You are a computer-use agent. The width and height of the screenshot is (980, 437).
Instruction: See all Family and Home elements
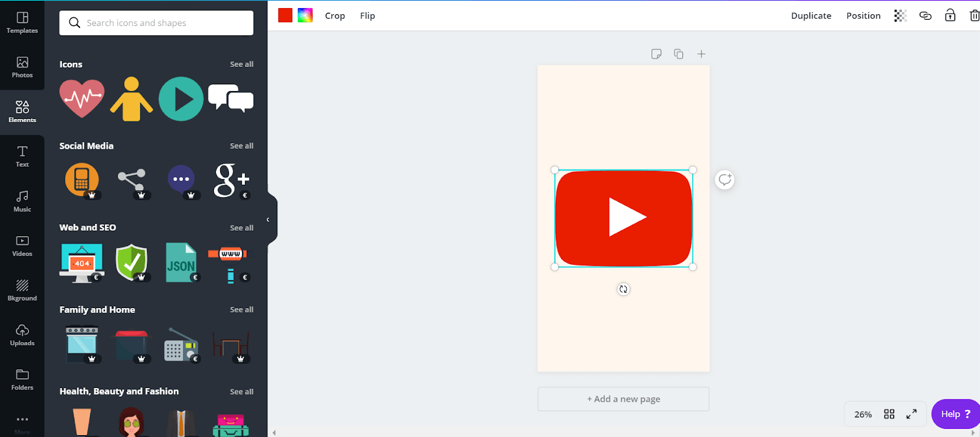(x=241, y=310)
